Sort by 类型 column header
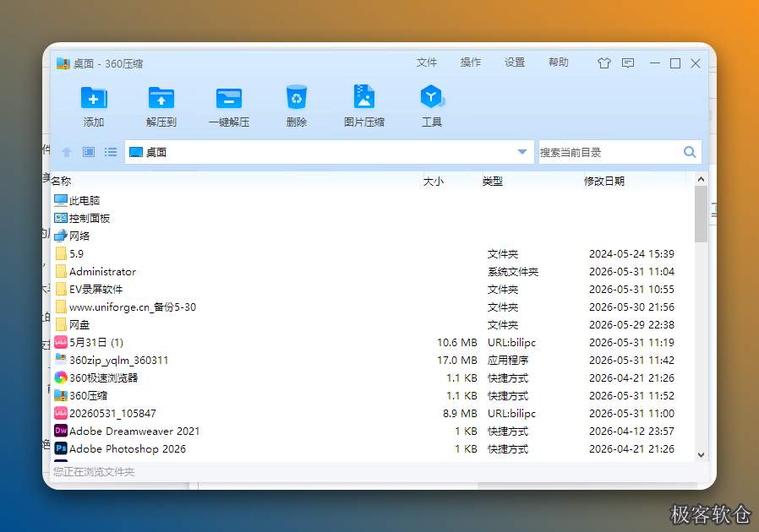 [x=492, y=181]
